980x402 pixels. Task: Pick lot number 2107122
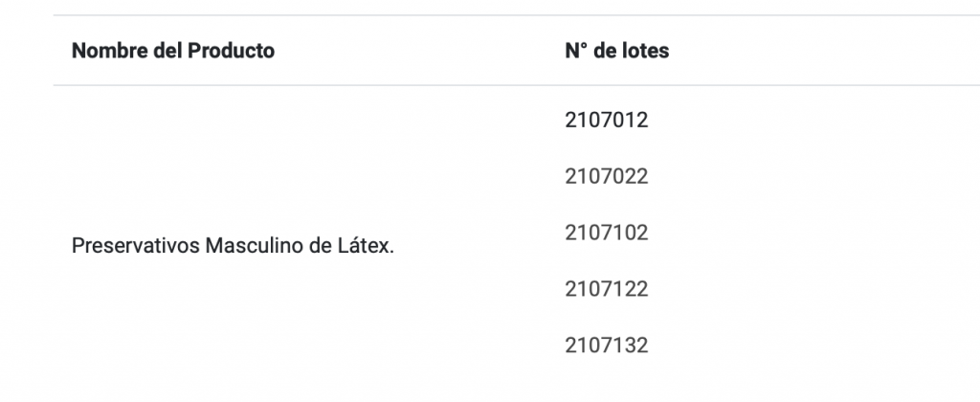coord(607,288)
